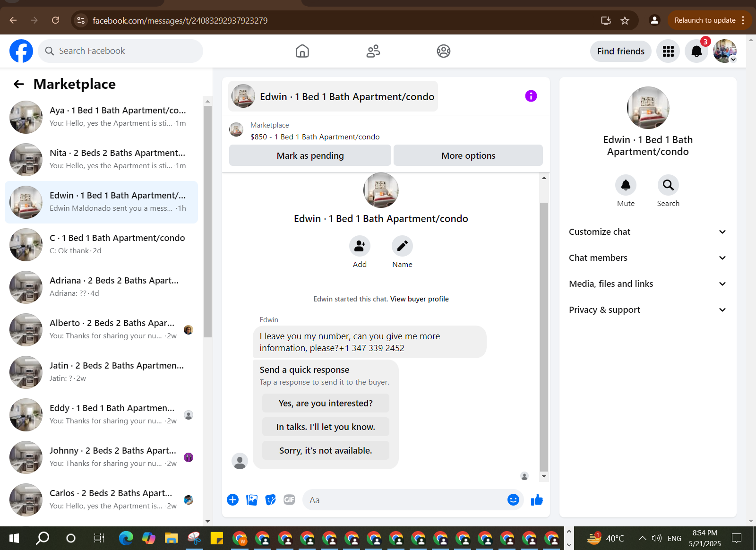Open View buyer profile link

(420, 299)
